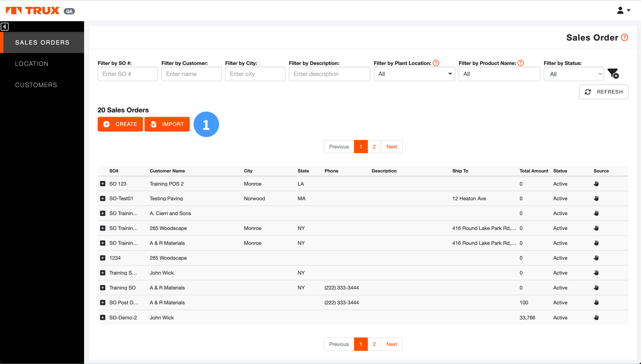The image size is (641, 364).
Task: Expand the Training SO row
Action: pos(103,287)
